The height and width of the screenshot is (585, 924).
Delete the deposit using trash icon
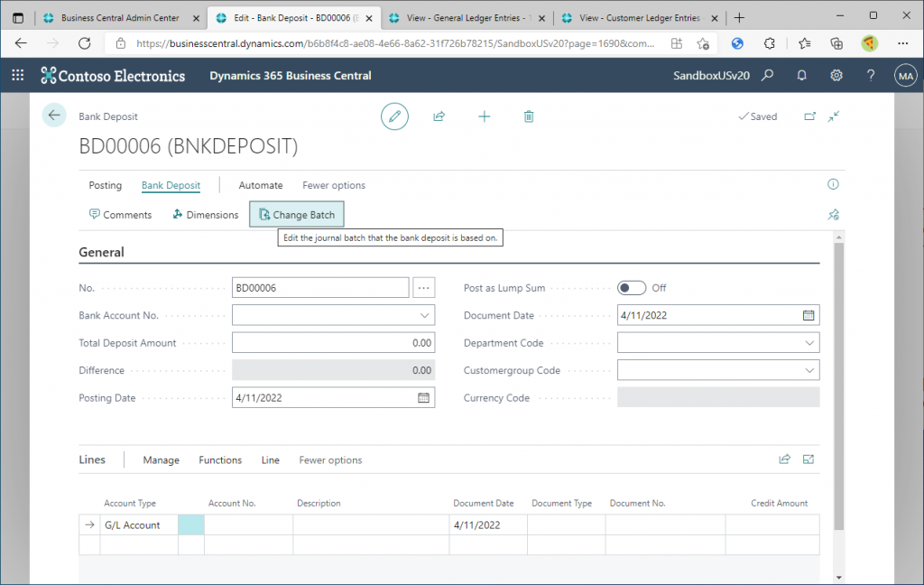[x=529, y=116]
